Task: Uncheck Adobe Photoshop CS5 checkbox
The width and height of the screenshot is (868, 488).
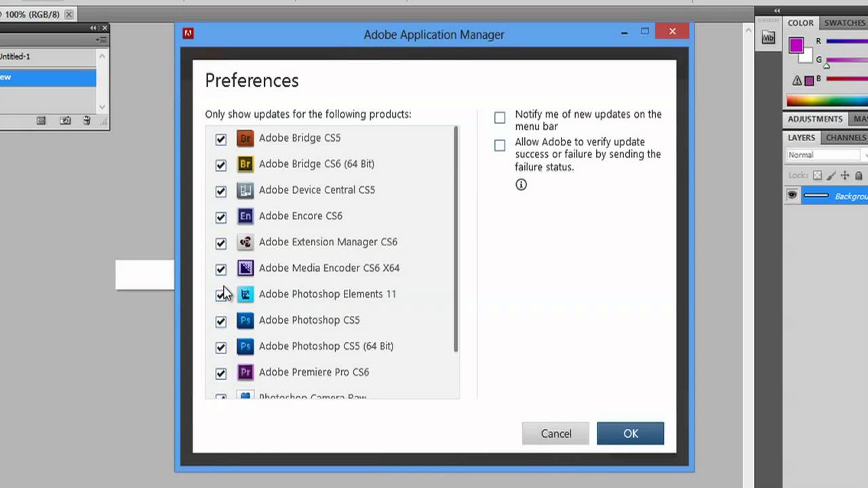Action: coord(221,321)
